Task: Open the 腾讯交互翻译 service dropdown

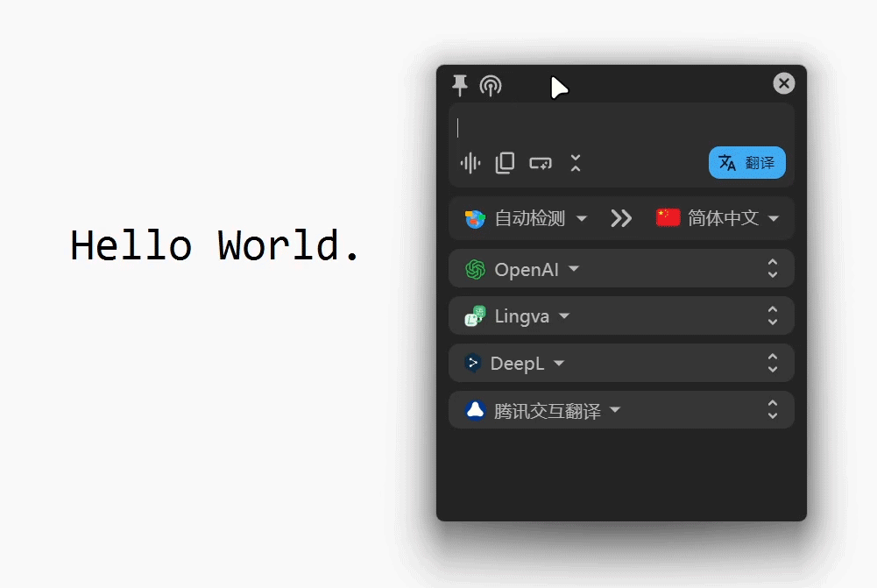Action: pyautogui.click(x=542, y=411)
